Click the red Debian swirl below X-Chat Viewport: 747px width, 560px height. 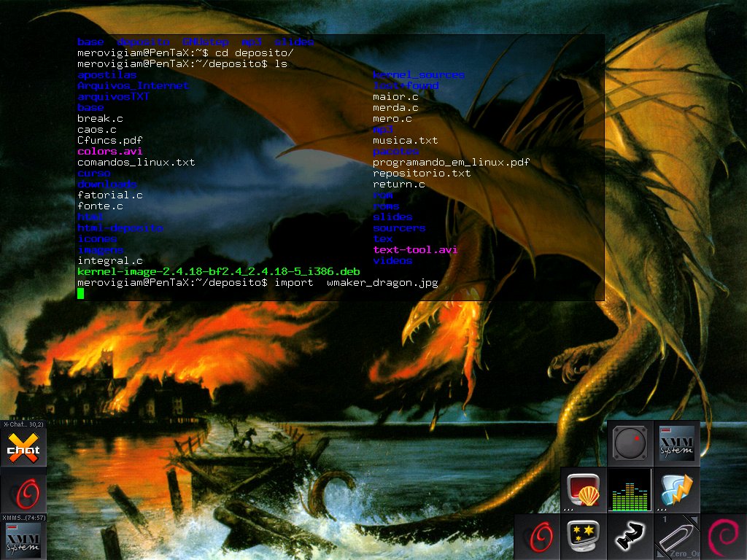[x=24, y=493]
